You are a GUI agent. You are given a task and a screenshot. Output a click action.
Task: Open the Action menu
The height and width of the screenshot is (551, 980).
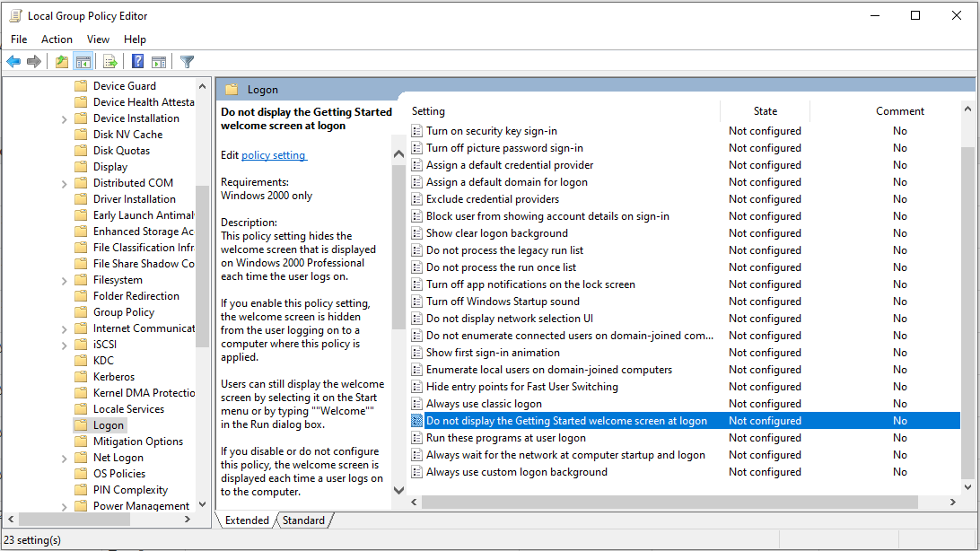point(57,39)
